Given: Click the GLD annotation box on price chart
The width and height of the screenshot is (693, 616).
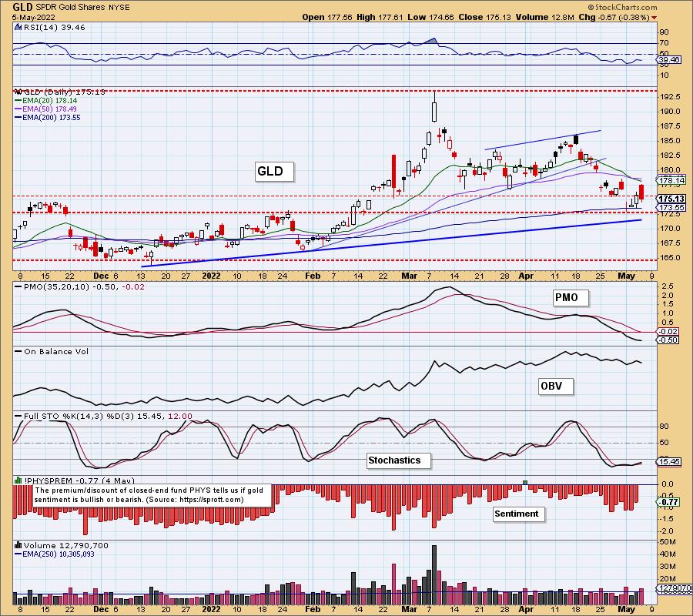Looking at the screenshot, I should coord(274,171).
